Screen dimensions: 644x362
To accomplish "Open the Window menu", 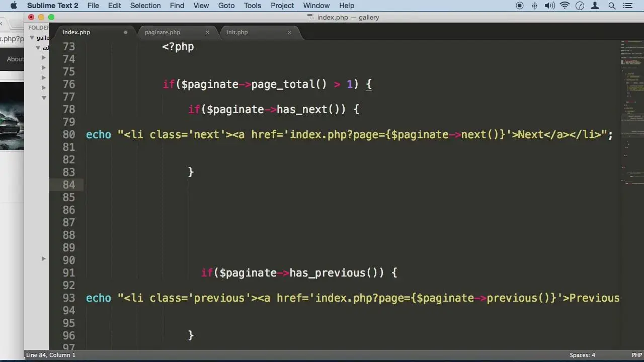I will click(x=316, y=6).
